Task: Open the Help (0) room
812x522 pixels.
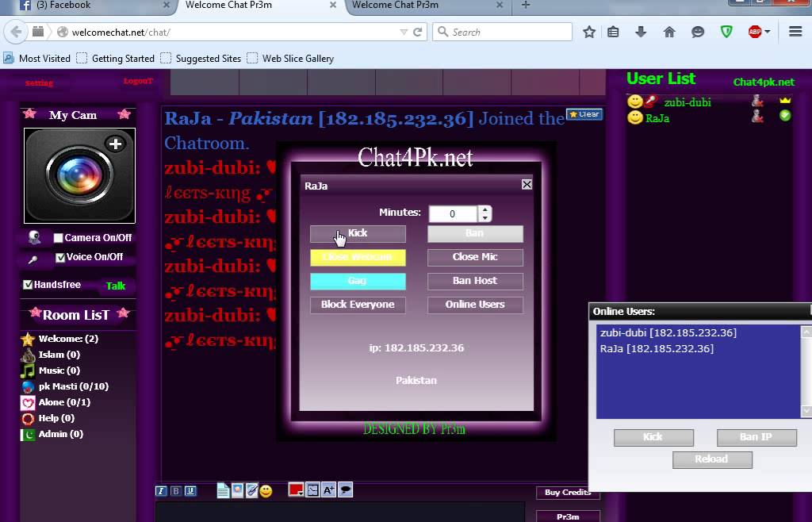Action: coord(48,418)
